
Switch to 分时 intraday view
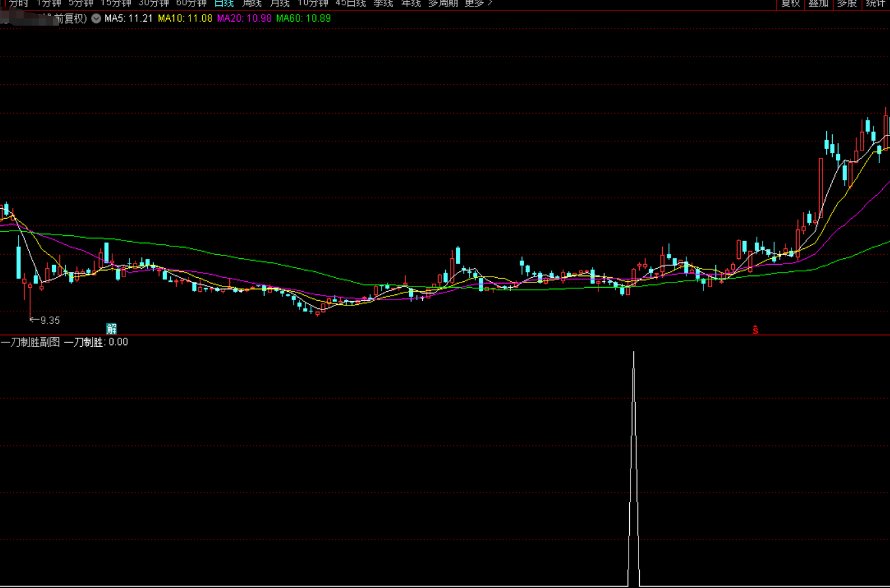pos(19,3)
